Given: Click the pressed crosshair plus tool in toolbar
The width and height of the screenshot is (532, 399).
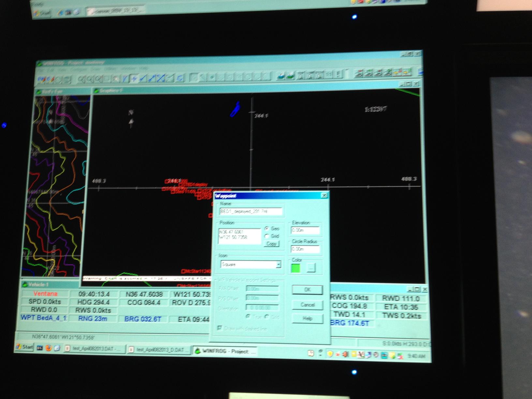Looking at the screenshot, I should click(x=134, y=79).
